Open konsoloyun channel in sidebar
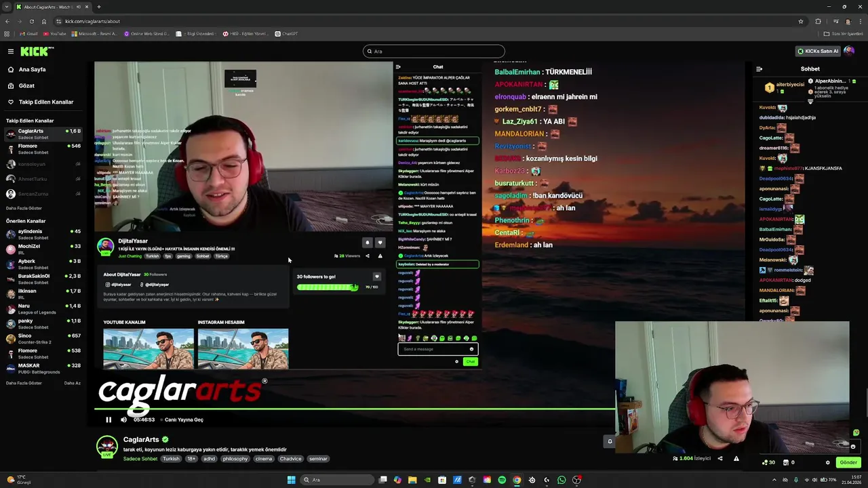The image size is (868, 488). [42, 164]
